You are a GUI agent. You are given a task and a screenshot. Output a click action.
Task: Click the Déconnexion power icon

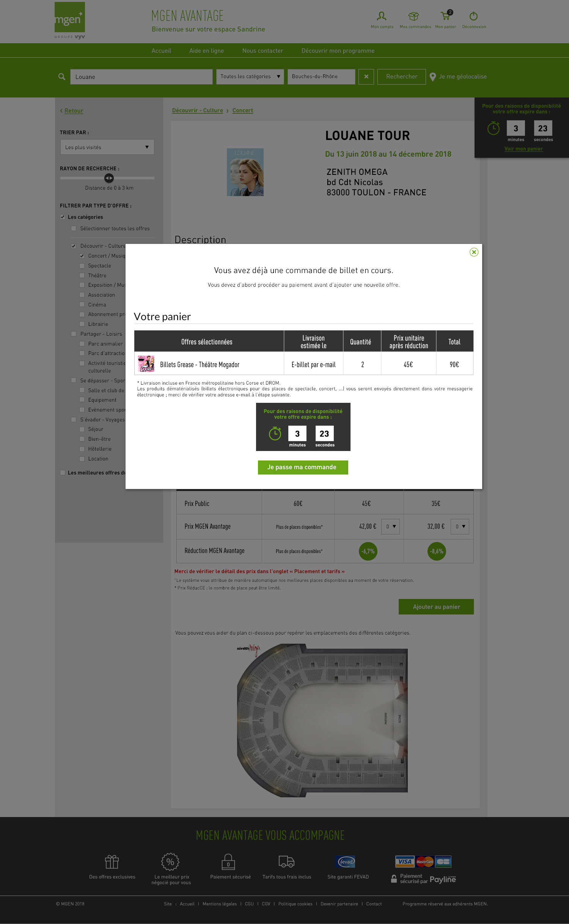point(473,16)
